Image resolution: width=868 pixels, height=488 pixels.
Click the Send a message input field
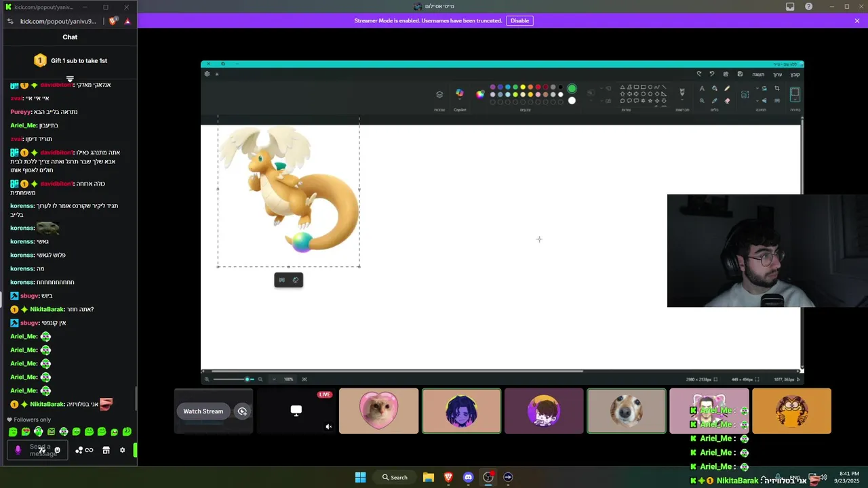tap(37, 450)
